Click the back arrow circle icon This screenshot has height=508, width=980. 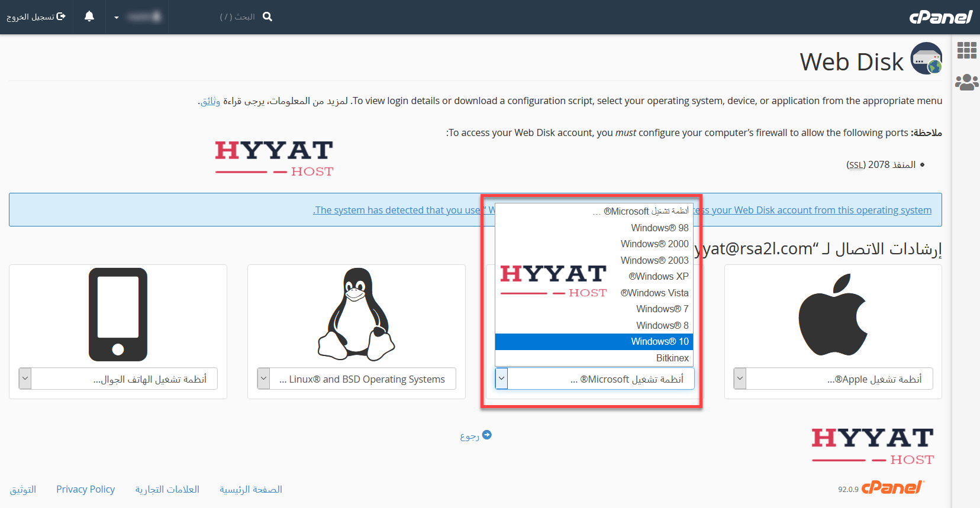coord(487,435)
